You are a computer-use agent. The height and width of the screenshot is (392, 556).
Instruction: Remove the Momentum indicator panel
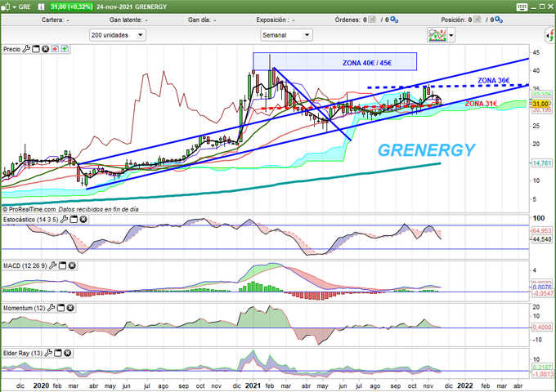pos(70,308)
